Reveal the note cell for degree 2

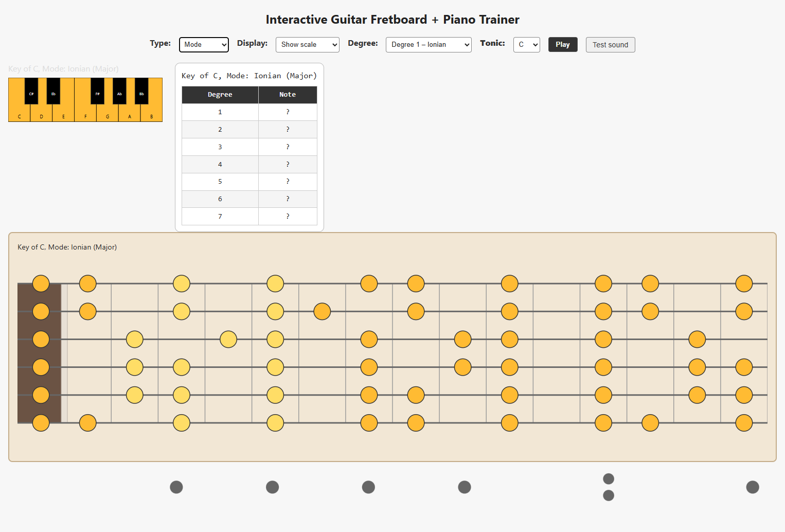pos(288,130)
